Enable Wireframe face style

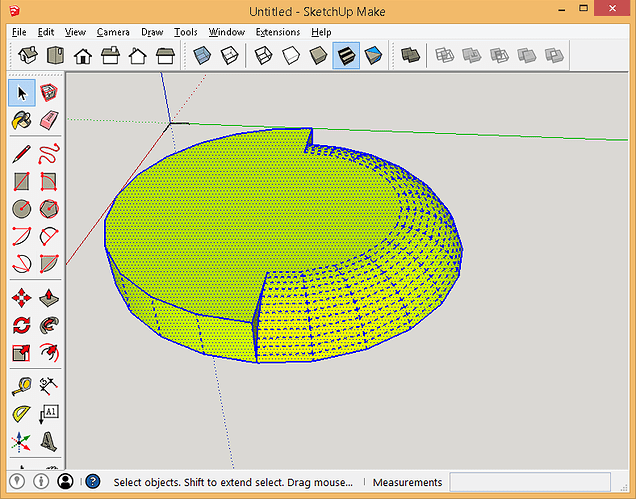coord(263,56)
